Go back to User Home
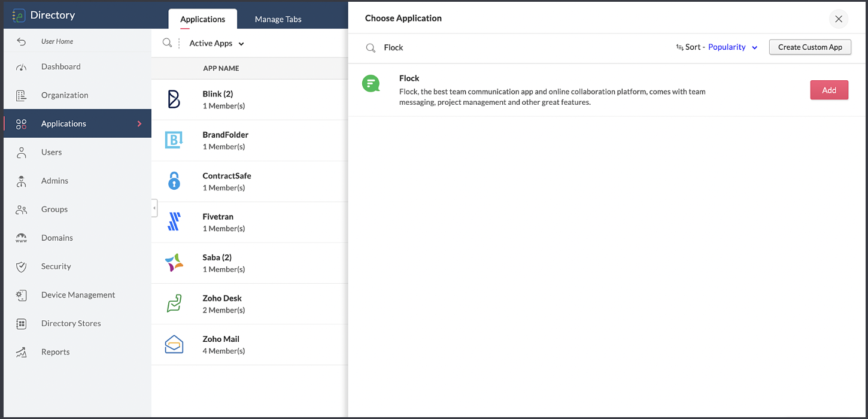Viewport: 868px width, 419px height. [x=57, y=41]
